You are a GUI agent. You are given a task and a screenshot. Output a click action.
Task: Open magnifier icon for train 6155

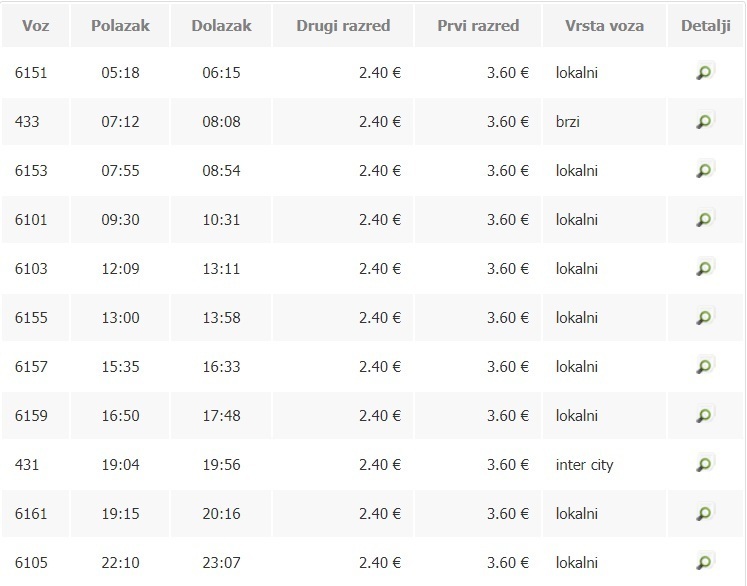coord(705,317)
